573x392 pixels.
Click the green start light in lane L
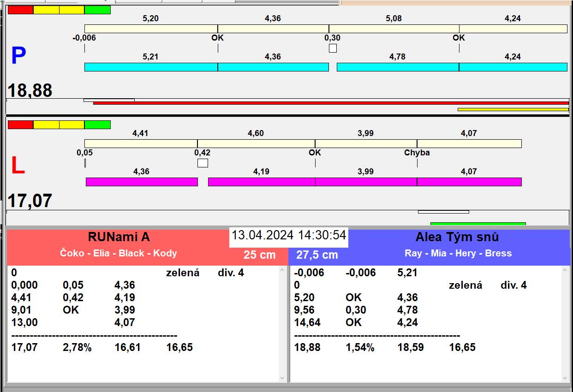click(97, 125)
